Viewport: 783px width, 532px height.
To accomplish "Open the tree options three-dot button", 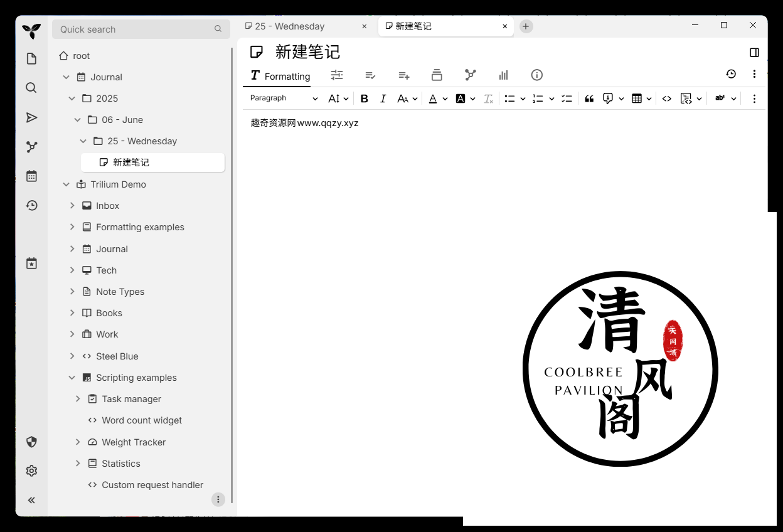I will tap(218, 499).
